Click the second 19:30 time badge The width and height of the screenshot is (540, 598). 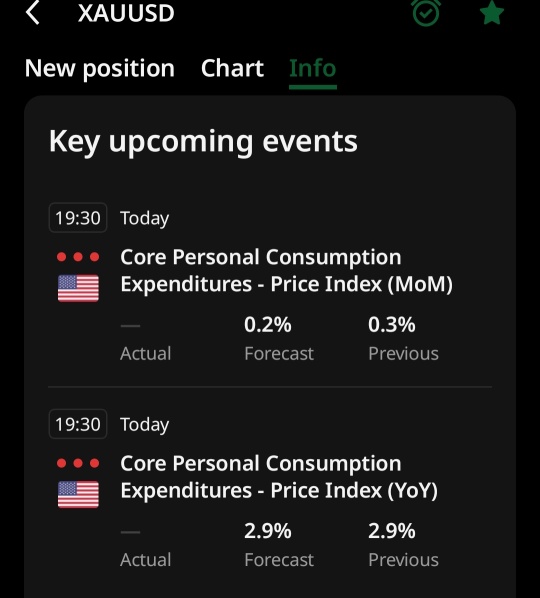tap(78, 424)
